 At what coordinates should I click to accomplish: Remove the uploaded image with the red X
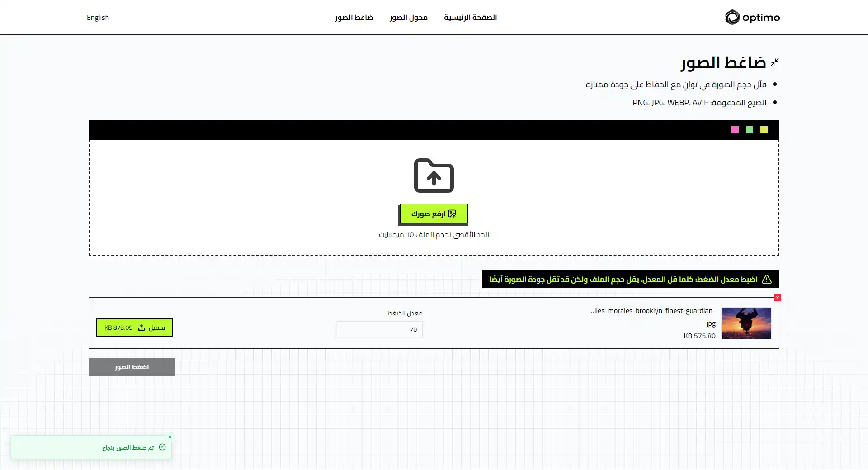[777, 298]
